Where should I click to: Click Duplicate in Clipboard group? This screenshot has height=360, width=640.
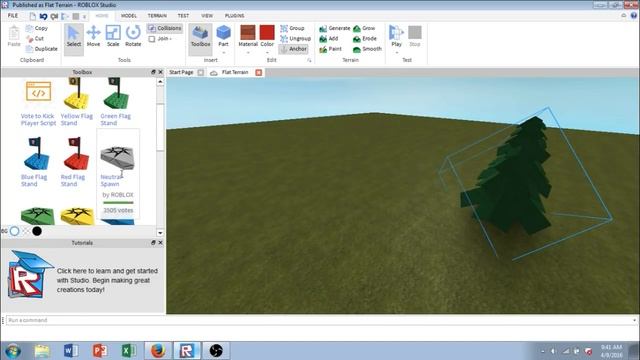[42, 49]
